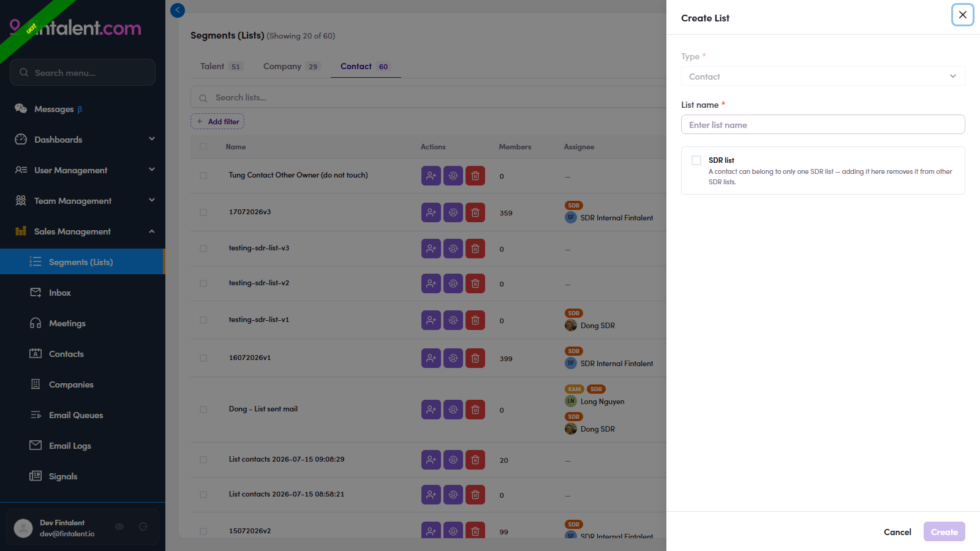Delete List contacts 2026-07-15 08:58:21

click(x=475, y=495)
